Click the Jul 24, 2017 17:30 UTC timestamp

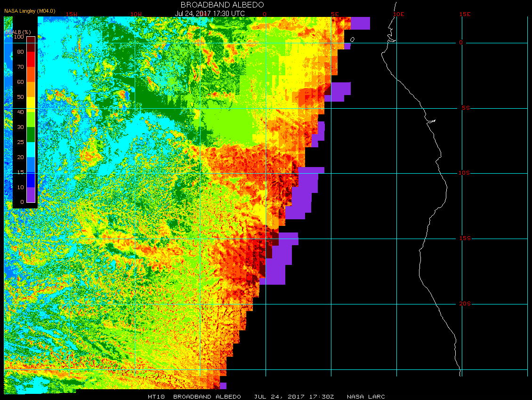[x=210, y=14]
